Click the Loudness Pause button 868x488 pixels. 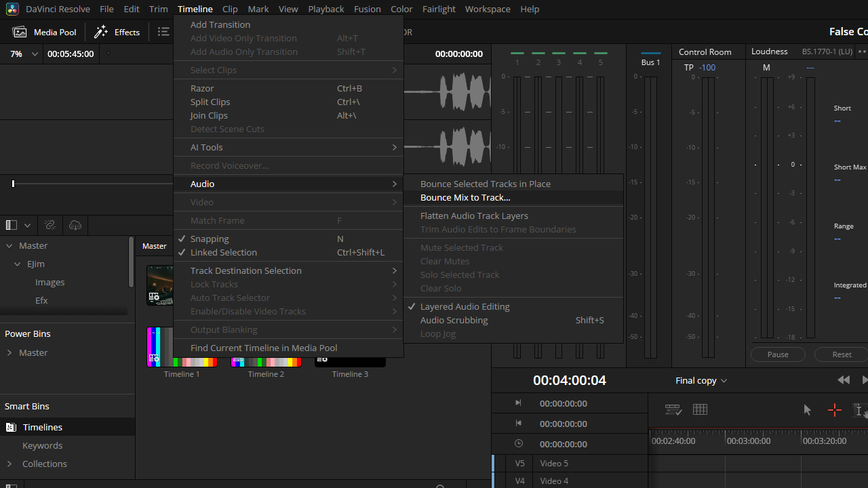(778, 354)
